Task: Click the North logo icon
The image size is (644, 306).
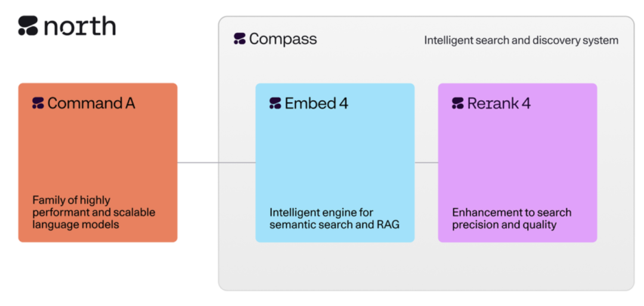Action: click(28, 26)
